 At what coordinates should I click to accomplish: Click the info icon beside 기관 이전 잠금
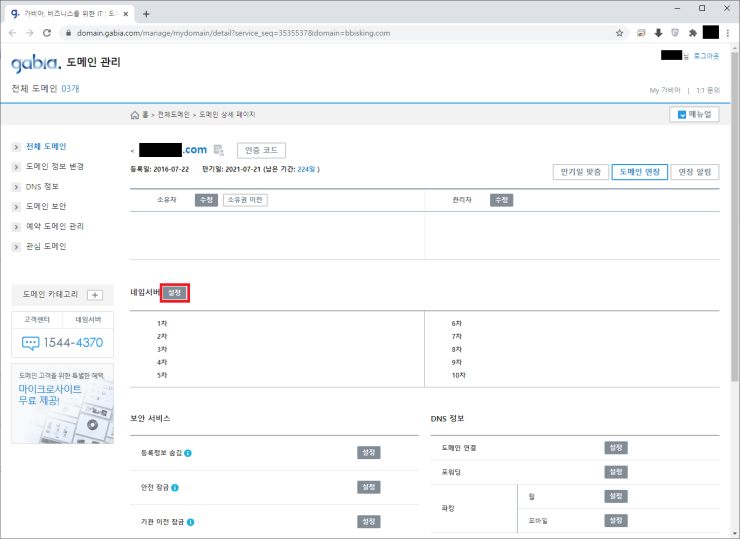click(189, 521)
